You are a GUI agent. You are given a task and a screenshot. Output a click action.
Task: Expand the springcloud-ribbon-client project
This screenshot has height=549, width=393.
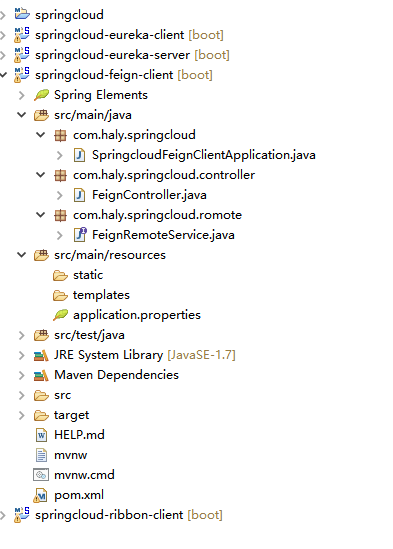[3, 515]
